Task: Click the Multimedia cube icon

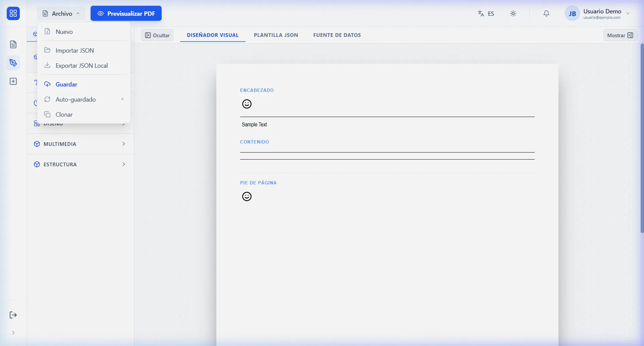Action: click(x=37, y=144)
